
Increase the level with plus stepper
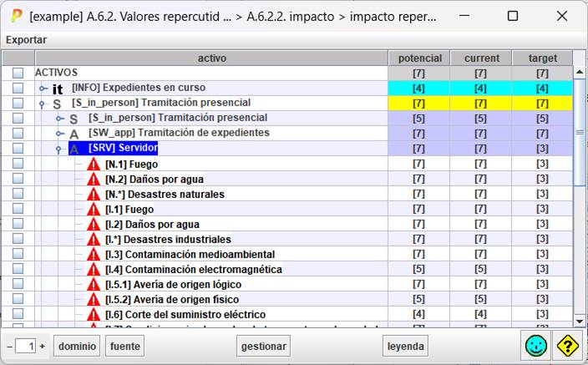pos(43,347)
